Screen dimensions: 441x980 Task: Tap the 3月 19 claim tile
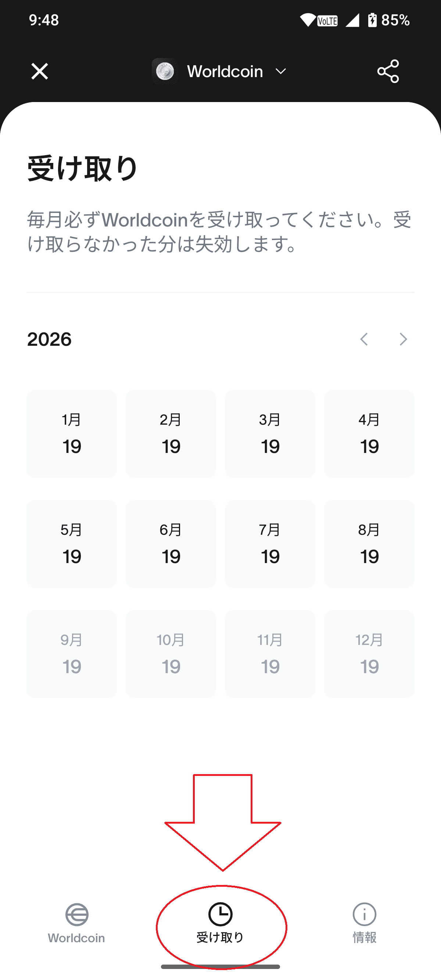click(270, 434)
